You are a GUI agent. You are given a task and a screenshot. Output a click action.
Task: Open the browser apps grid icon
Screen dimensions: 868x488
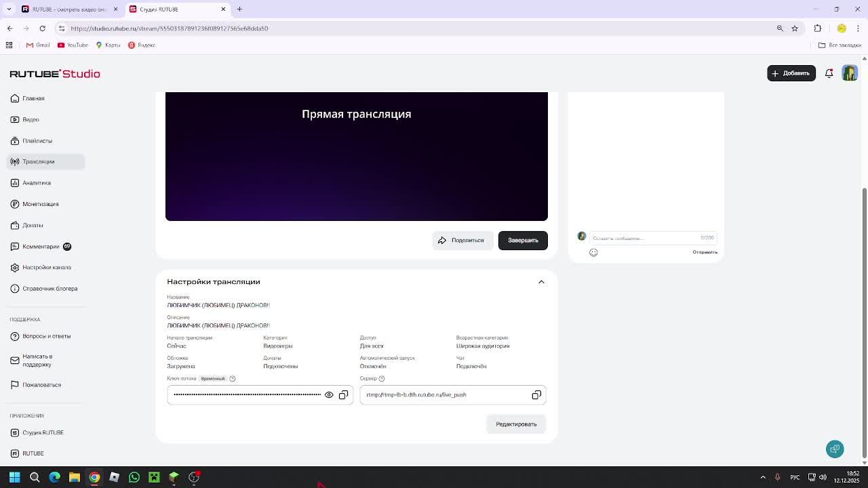tap(9, 45)
